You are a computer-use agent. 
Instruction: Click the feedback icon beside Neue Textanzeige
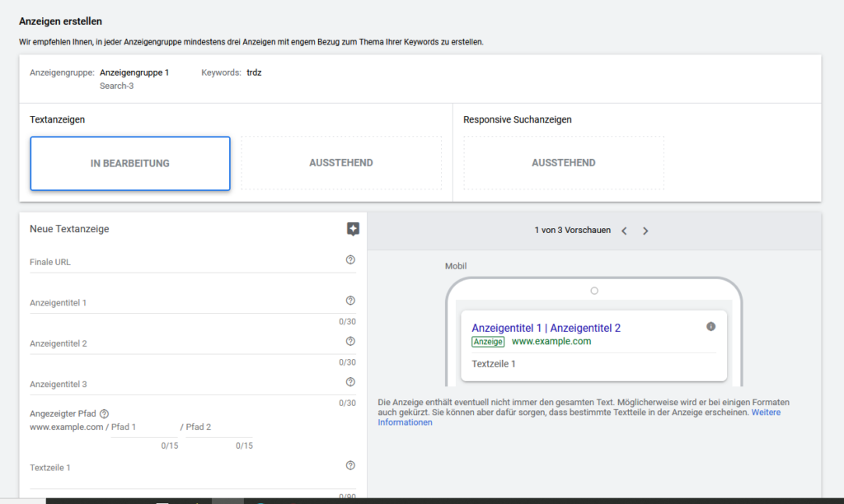353,229
